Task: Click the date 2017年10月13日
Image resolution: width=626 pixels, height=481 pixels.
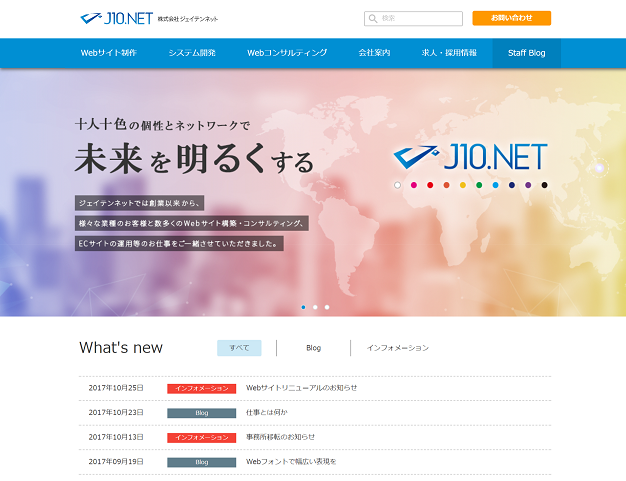Action: [116, 437]
